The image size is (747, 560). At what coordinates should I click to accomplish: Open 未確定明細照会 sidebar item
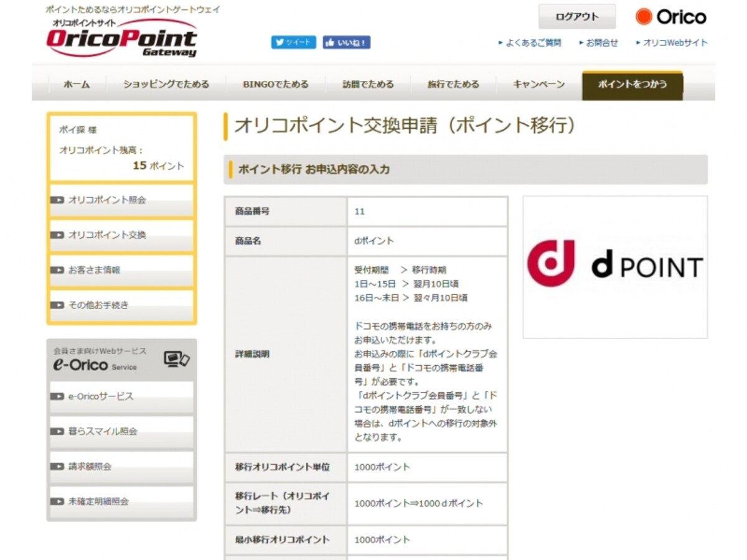122,501
